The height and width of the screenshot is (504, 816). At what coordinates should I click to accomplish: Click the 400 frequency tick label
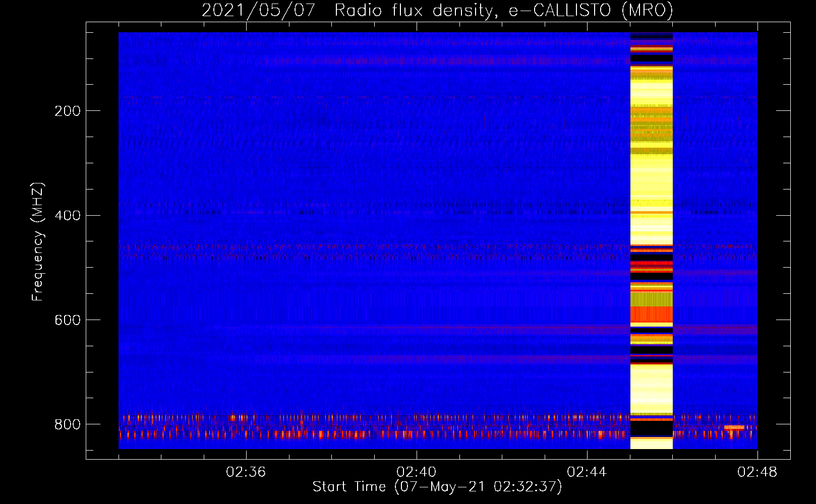coord(67,216)
